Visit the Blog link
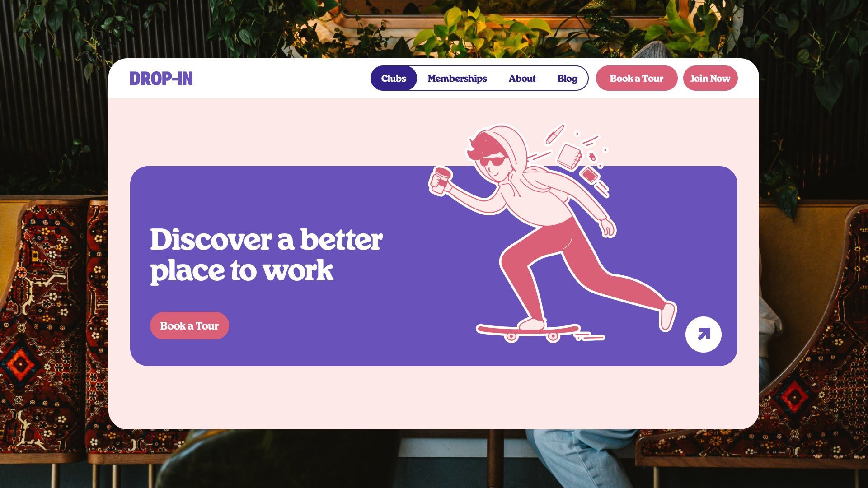The image size is (868, 488). (567, 79)
